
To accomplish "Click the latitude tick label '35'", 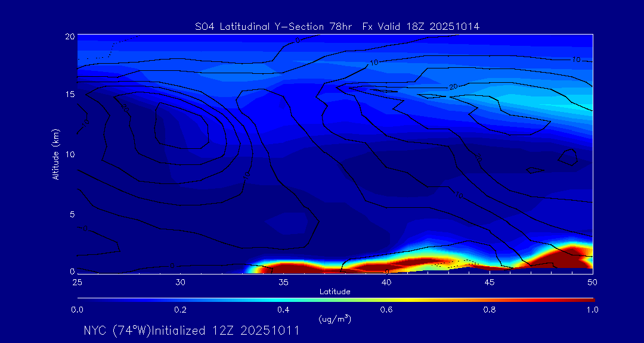I will 283,282.
